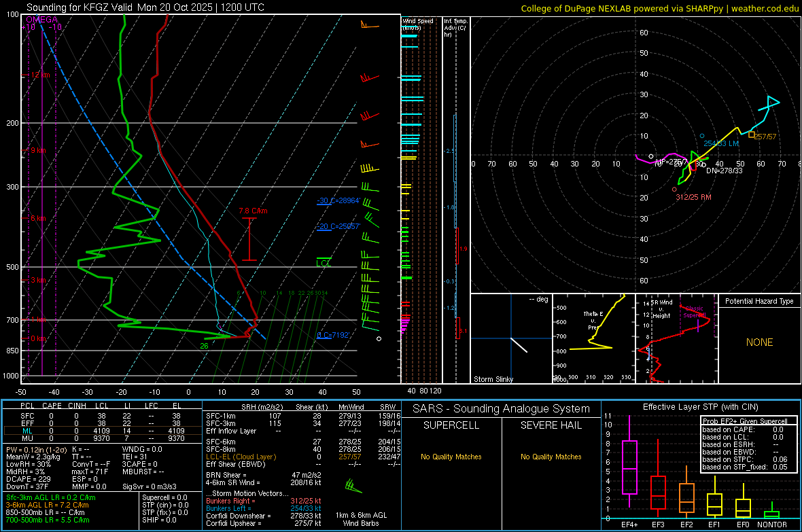This screenshot has height=532, width=802.
Task: Click the Supercell = 0.0 composite value
Action: [x=164, y=497]
